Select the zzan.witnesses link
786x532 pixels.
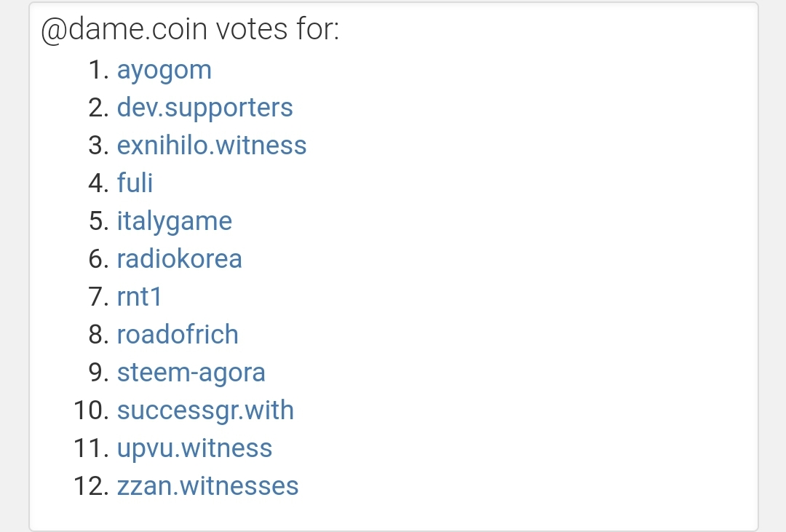click(207, 486)
